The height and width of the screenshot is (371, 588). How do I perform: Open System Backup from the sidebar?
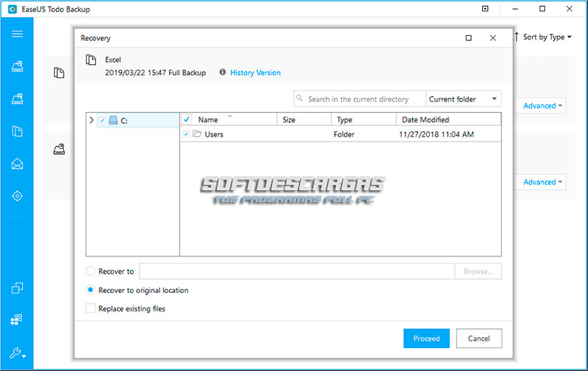(x=17, y=99)
